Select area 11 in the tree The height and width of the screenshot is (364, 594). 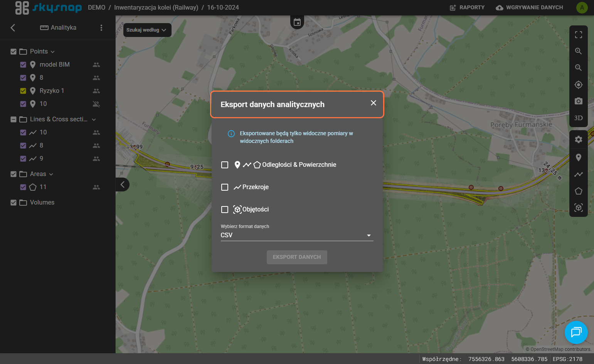click(x=43, y=187)
